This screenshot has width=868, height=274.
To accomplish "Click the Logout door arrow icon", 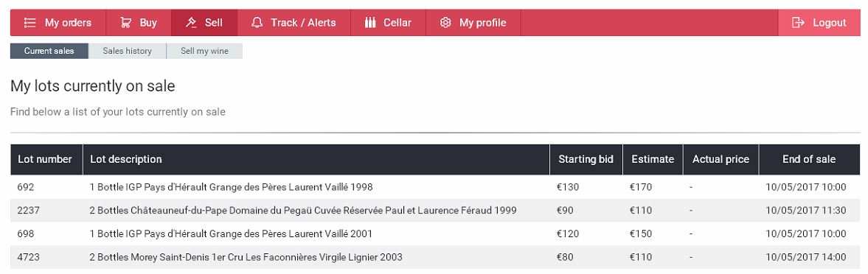I will [x=798, y=23].
